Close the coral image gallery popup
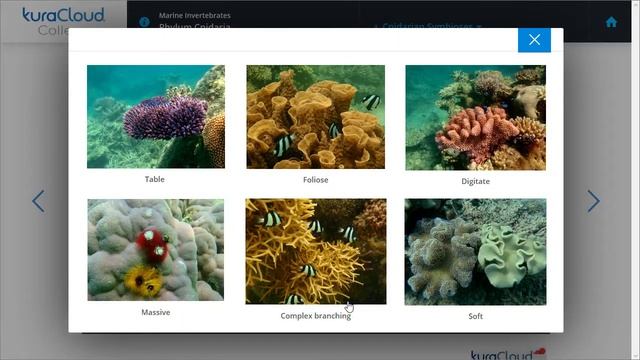The height and width of the screenshot is (360, 640). 534,40
